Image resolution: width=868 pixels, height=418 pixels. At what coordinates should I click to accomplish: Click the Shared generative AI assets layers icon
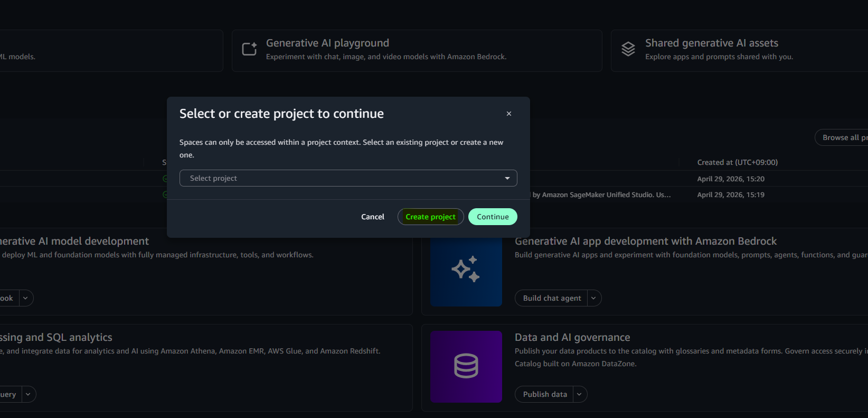628,49
